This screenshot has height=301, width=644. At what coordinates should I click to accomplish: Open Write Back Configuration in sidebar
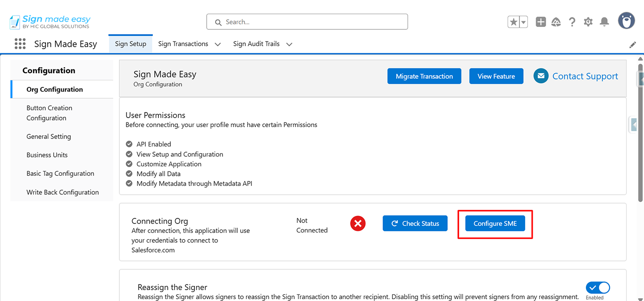(62, 192)
